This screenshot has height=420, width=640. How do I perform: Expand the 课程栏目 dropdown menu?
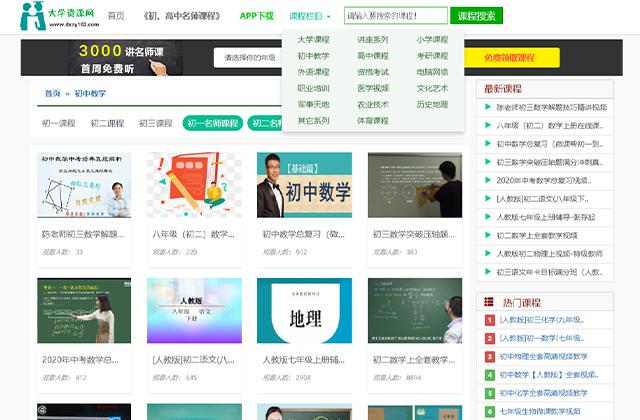[309, 16]
